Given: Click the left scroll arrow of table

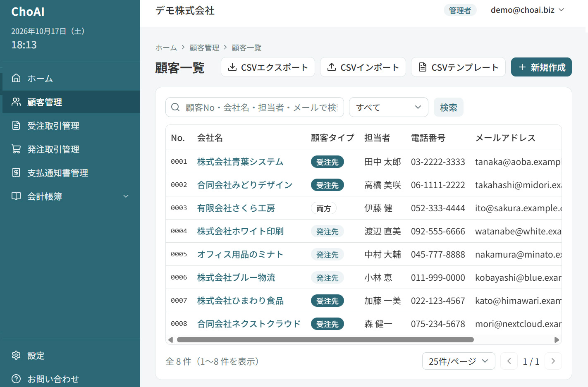Looking at the screenshot, I should coord(170,340).
